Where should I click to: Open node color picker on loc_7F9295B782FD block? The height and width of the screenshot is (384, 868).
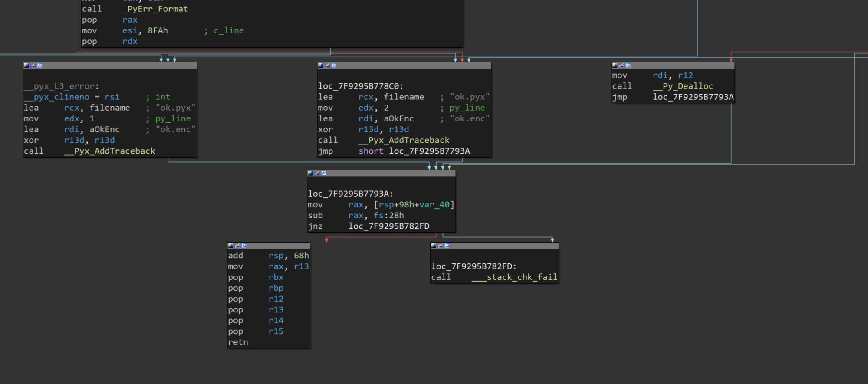[x=434, y=246]
